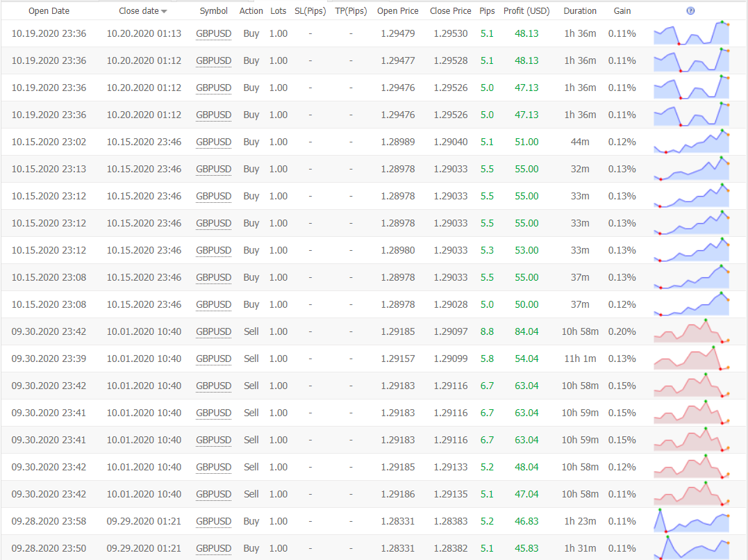View sparkline chart for the 51.00 profit trade
The height and width of the screenshot is (560, 748).
[x=691, y=141]
